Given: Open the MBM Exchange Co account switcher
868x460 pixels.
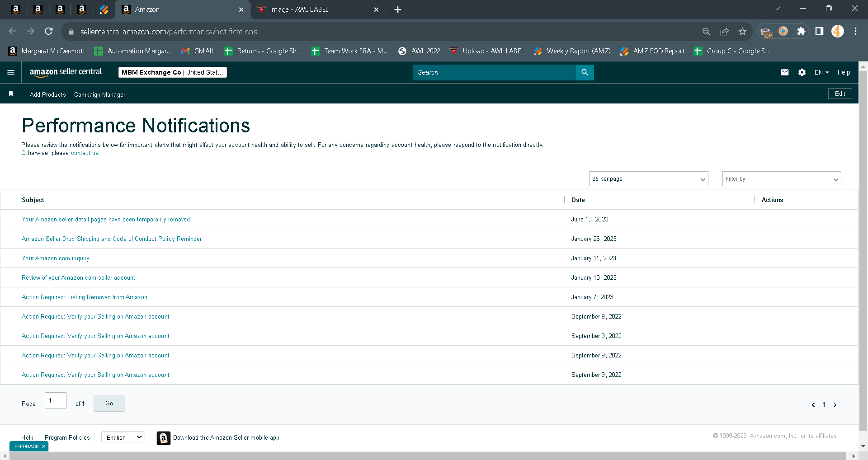Looking at the screenshot, I should coord(173,72).
